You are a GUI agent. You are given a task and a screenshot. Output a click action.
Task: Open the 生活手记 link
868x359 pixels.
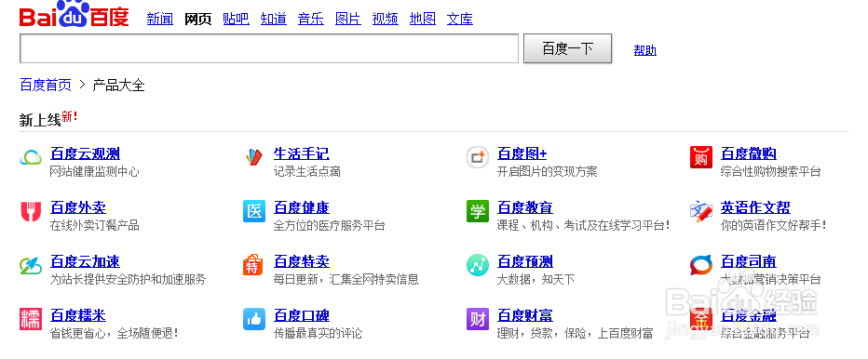pos(302,153)
